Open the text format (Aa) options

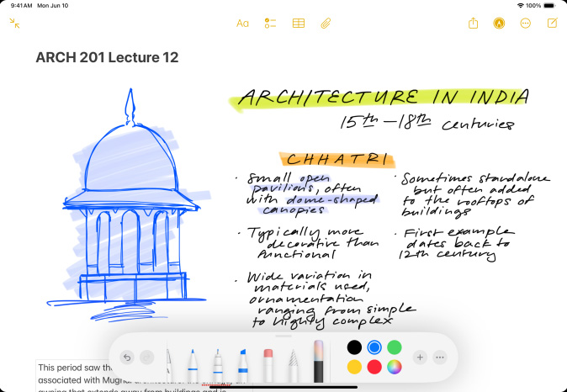click(x=242, y=24)
